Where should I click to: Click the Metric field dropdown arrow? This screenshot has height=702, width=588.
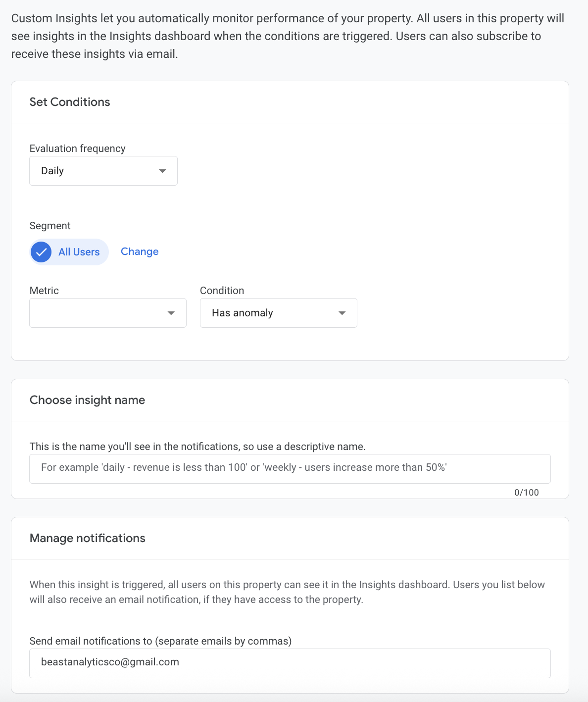tap(171, 313)
